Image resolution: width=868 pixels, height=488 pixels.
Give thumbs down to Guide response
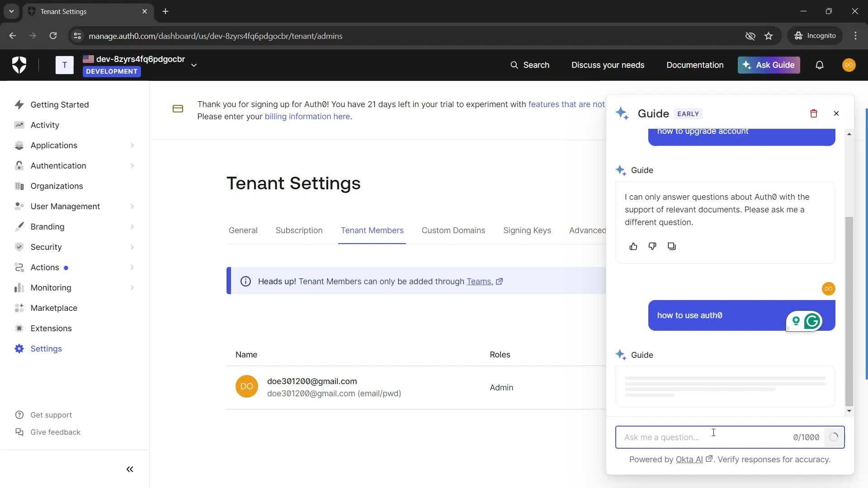point(652,246)
